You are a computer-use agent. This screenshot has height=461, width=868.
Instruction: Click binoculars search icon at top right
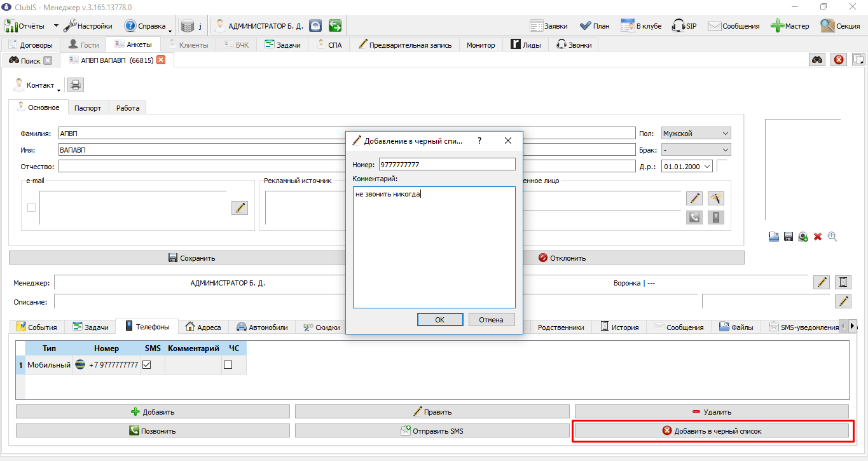click(817, 59)
